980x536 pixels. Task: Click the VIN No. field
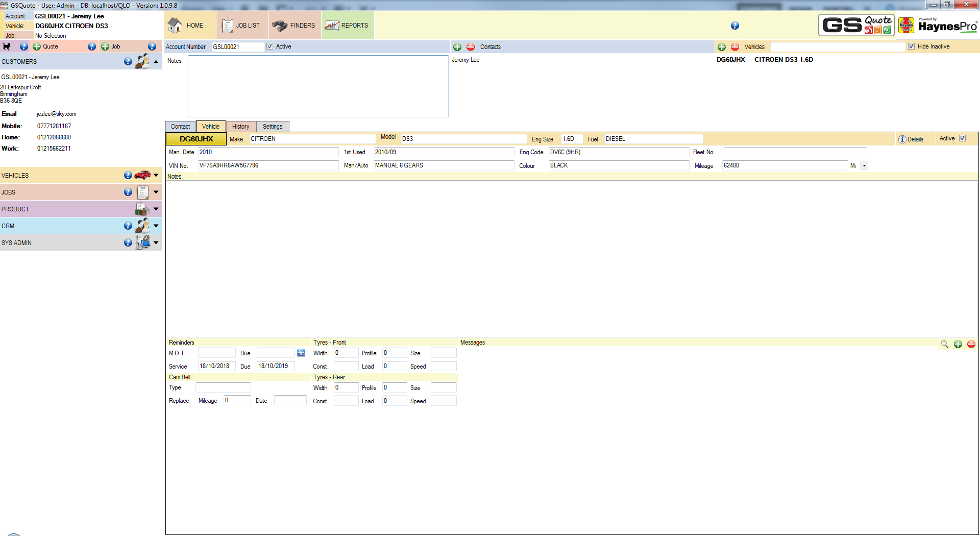click(268, 165)
